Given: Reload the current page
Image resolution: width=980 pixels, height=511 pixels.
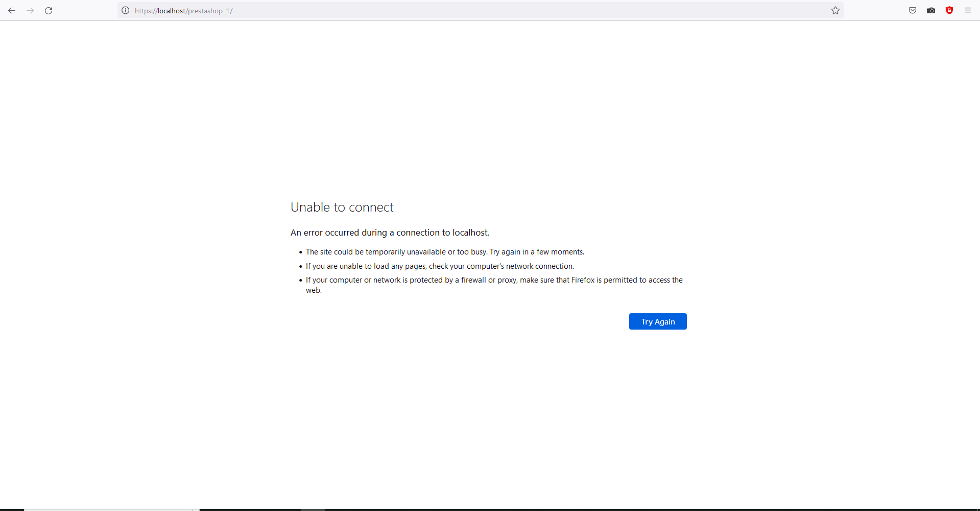Looking at the screenshot, I should tap(49, 10).
